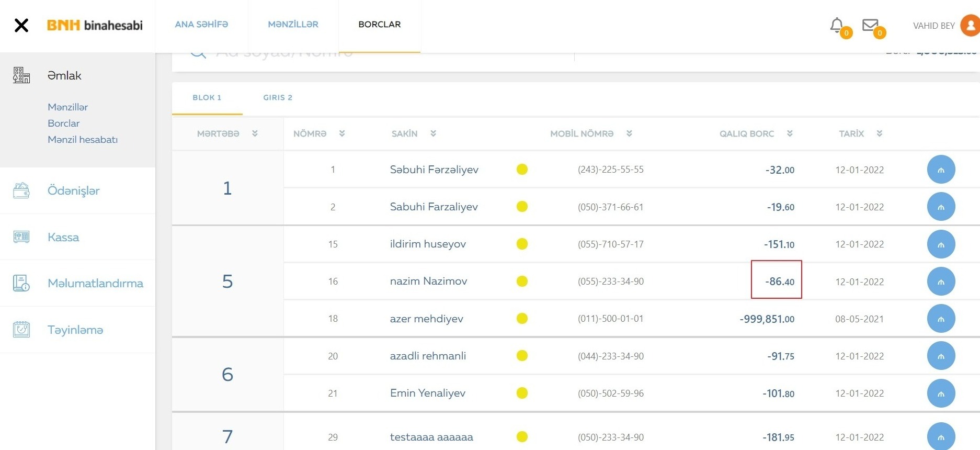Click yellow status dot for nazim Nazimov

coord(522,282)
